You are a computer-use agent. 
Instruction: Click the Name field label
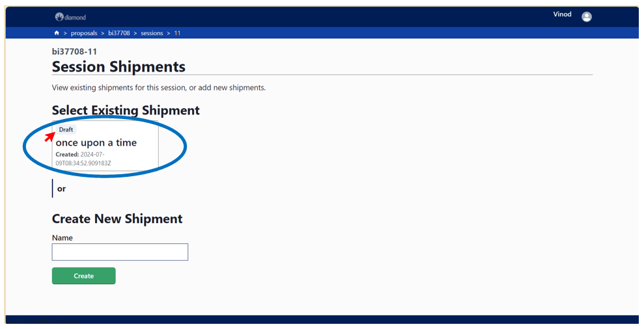click(63, 238)
